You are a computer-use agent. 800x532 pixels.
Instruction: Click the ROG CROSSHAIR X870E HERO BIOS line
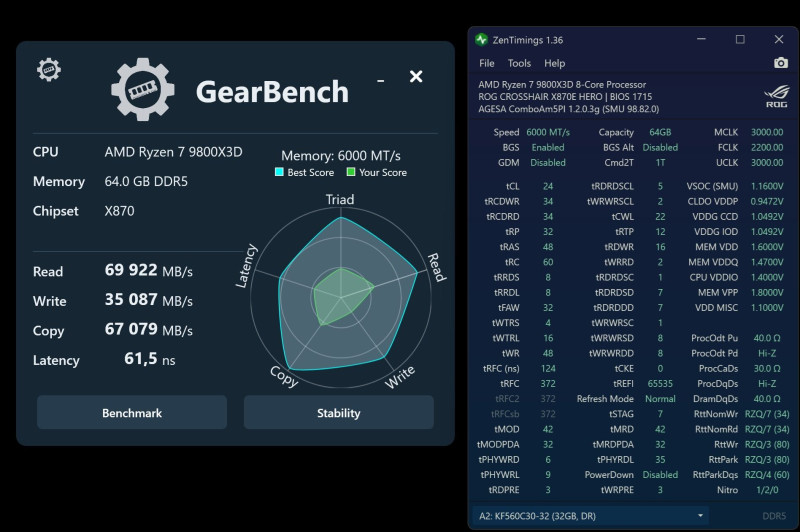565,97
